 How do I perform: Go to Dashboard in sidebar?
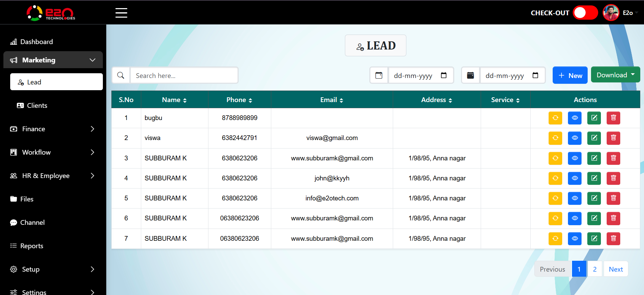[36, 42]
